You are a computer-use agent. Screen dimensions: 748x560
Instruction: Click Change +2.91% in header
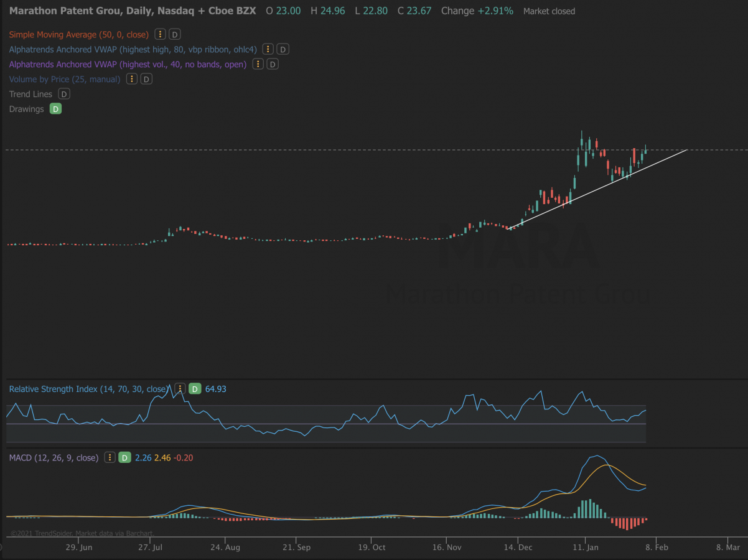(x=477, y=11)
